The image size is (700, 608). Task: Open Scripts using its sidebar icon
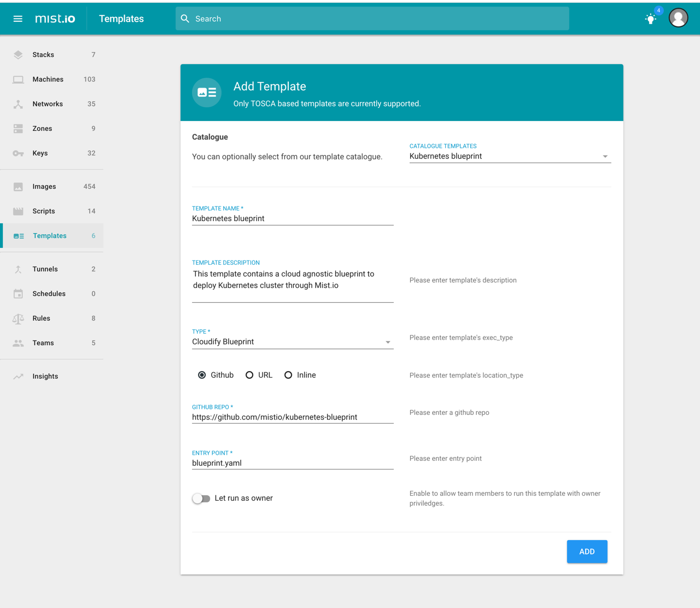18,211
